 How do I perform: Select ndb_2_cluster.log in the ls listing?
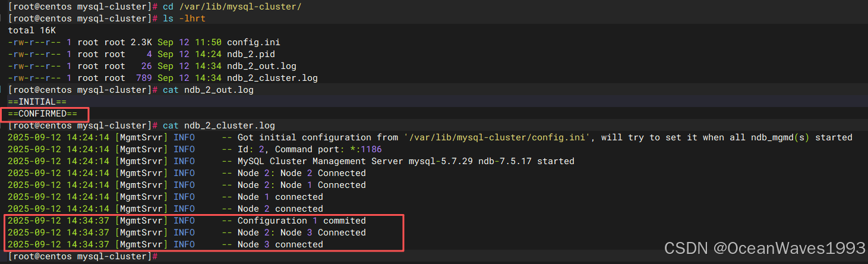point(272,78)
